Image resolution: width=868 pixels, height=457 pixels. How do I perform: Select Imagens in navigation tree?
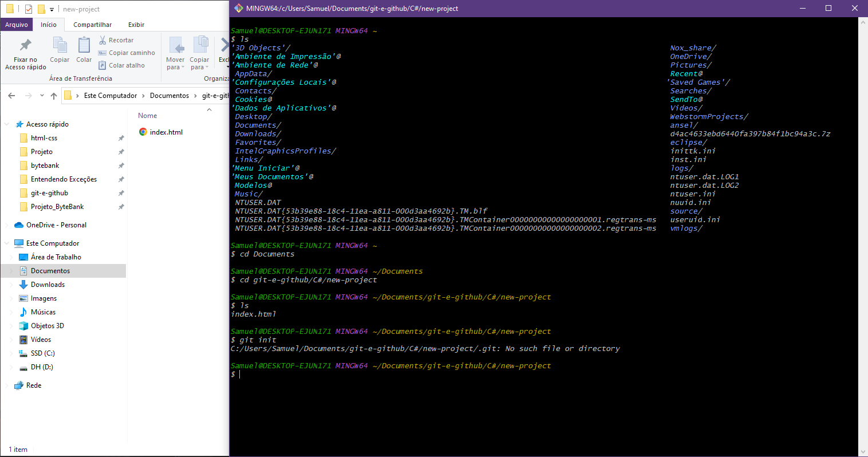tap(44, 298)
